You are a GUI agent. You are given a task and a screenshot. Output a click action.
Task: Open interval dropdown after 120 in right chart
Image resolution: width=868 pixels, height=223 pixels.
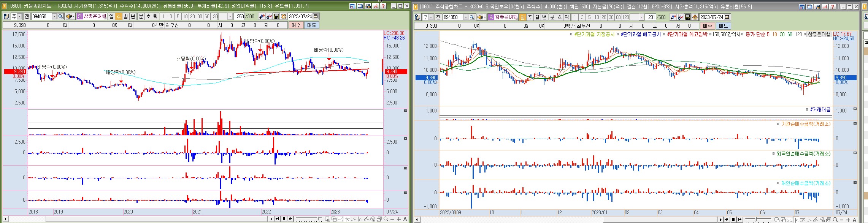[x=641, y=17]
